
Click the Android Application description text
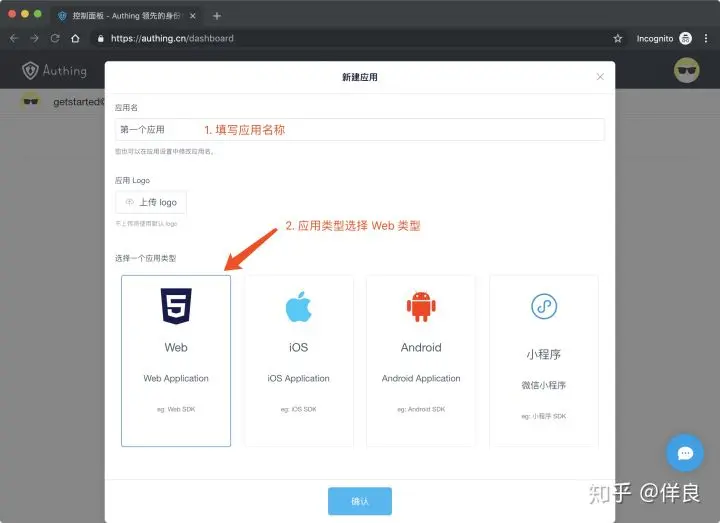click(x=421, y=378)
